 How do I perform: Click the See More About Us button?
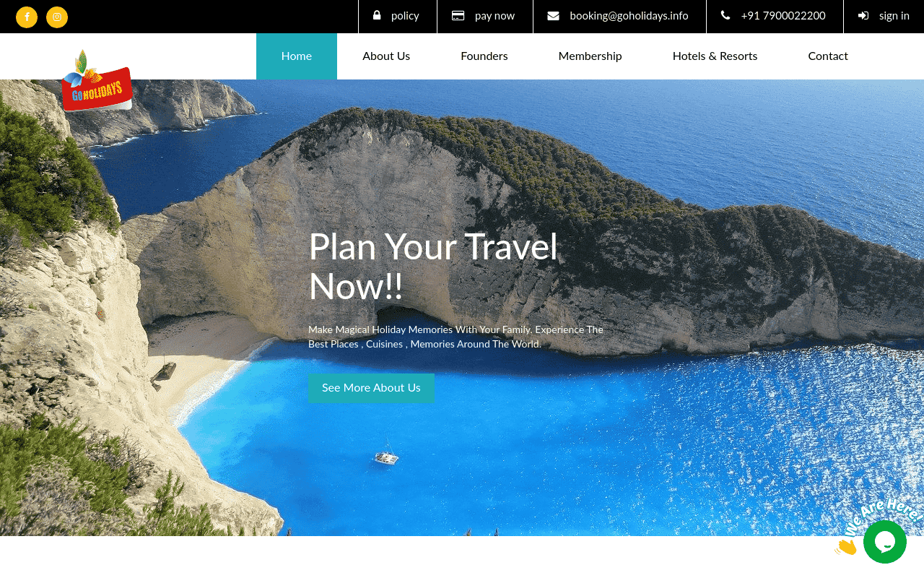click(371, 388)
